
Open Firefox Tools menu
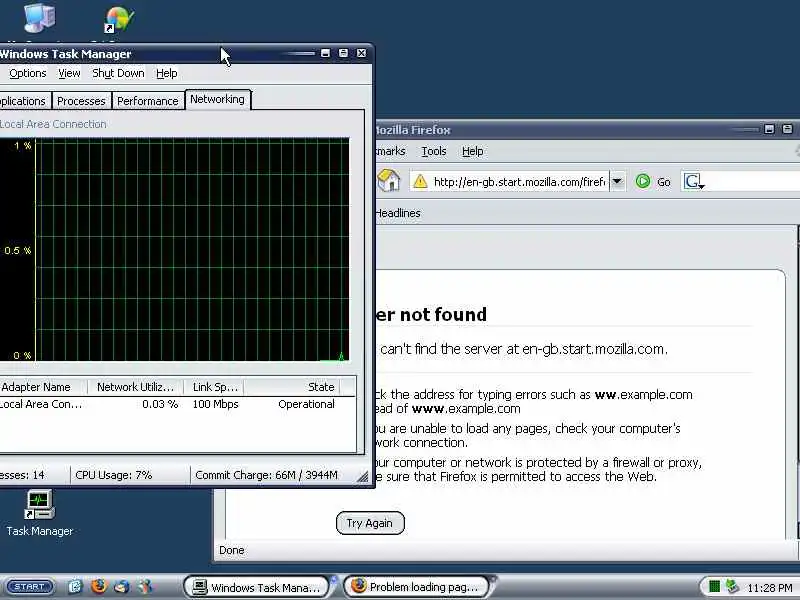434,151
